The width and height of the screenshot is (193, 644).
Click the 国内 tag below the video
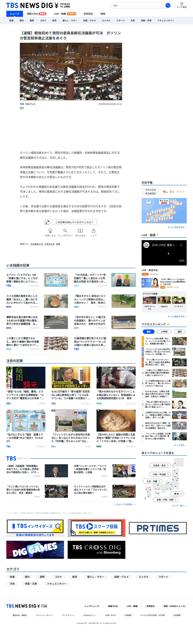coord(22,108)
